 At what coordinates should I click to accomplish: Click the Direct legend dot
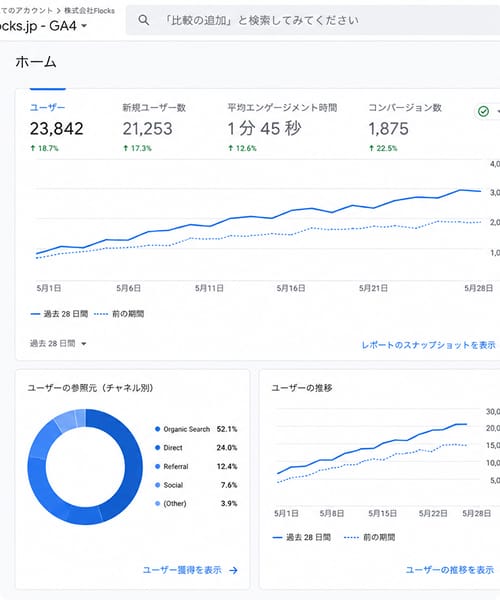point(157,447)
